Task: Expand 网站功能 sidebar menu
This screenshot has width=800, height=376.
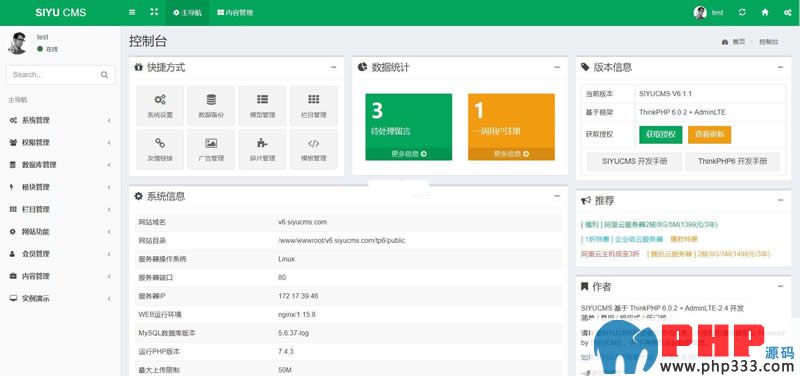Action: 60,232
